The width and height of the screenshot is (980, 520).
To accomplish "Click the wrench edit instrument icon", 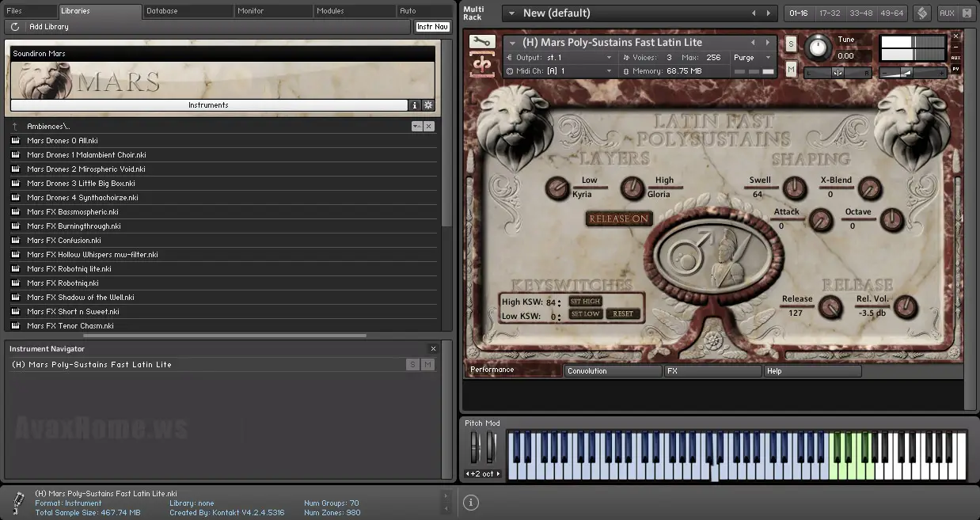I will (x=481, y=42).
